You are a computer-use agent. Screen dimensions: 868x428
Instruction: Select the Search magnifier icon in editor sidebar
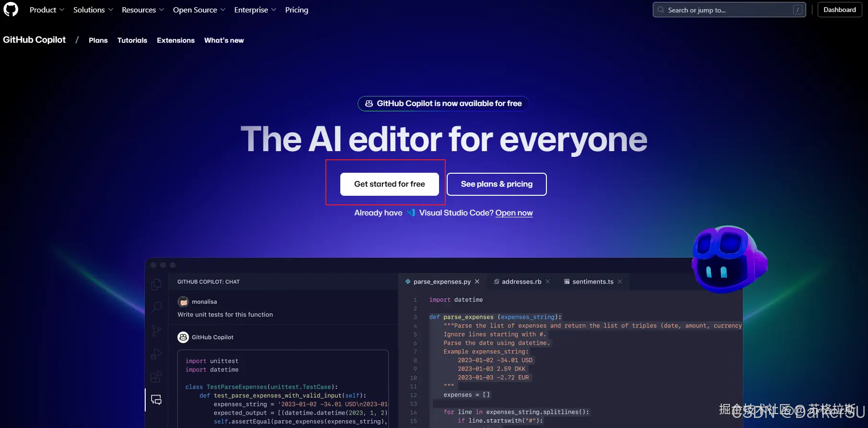[x=156, y=307]
